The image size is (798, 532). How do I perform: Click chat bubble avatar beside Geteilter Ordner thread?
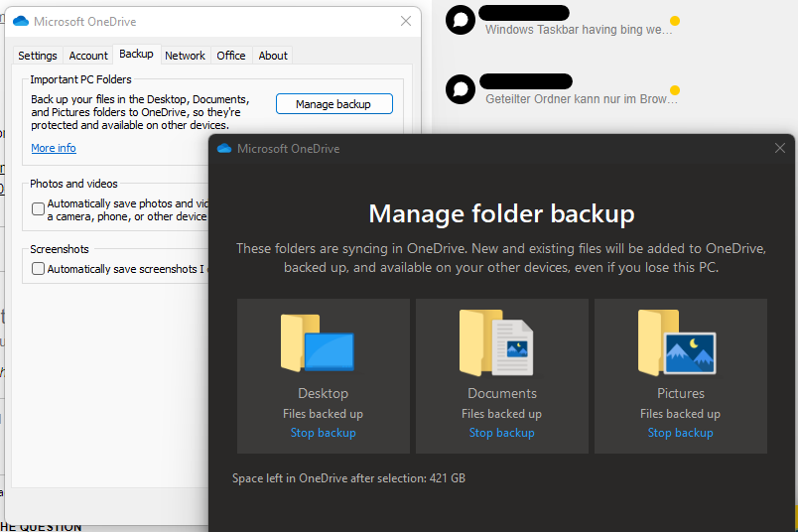[461, 89]
